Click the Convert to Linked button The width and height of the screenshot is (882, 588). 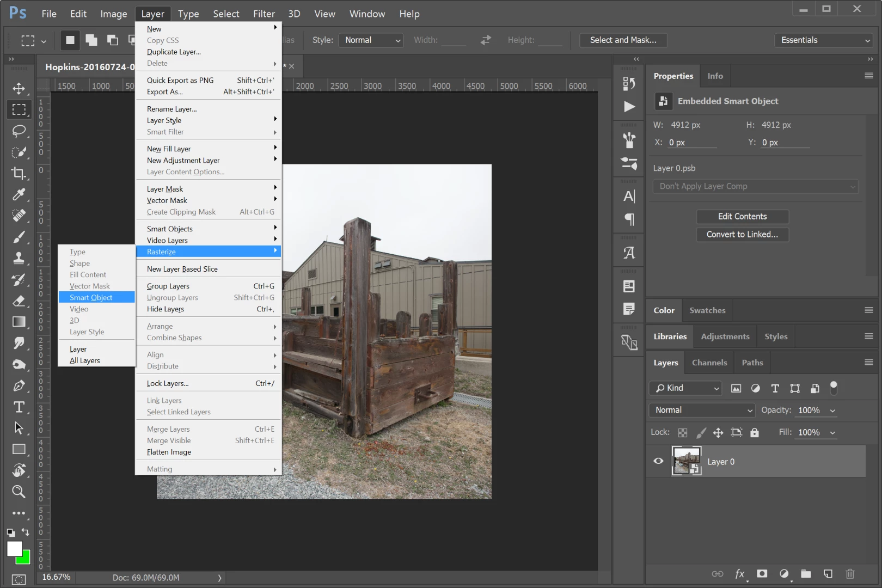pos(742,234)
